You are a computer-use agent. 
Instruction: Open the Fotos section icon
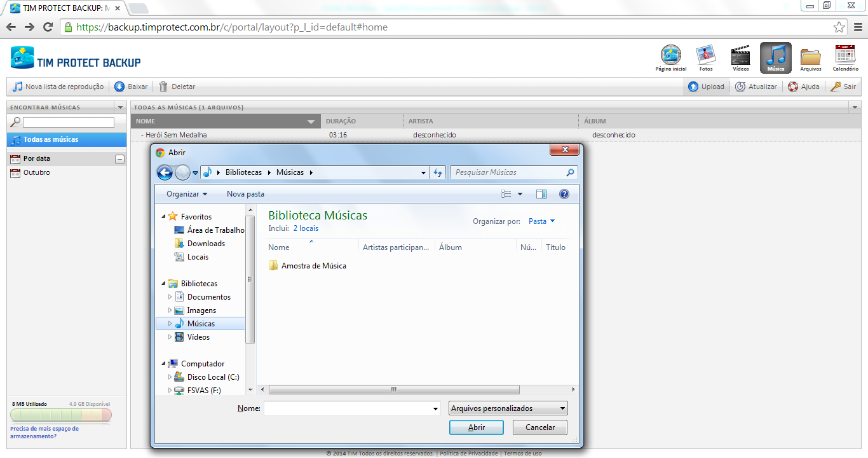[x=706, y=58]
